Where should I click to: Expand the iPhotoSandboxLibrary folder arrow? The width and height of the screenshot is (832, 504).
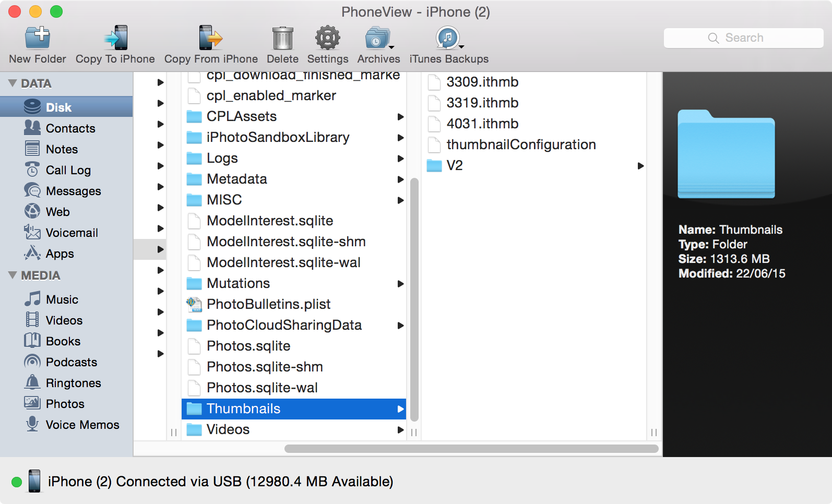pos(400,138)
